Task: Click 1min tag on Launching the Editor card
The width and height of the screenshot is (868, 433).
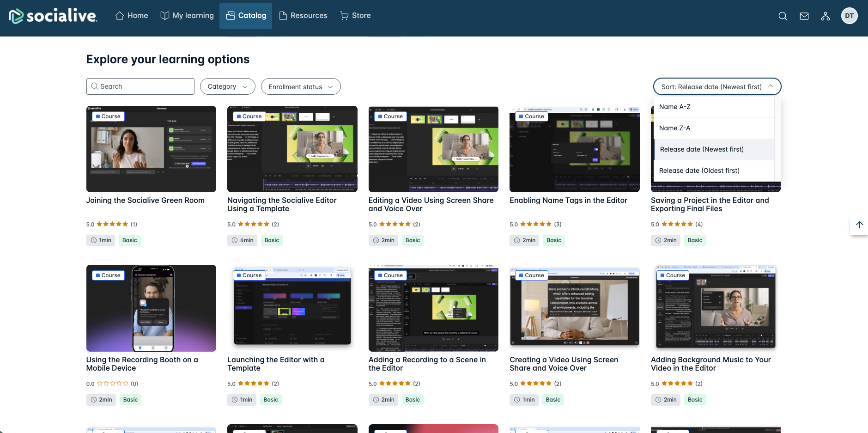Action: pyautogui.click(x=242, y=400)
